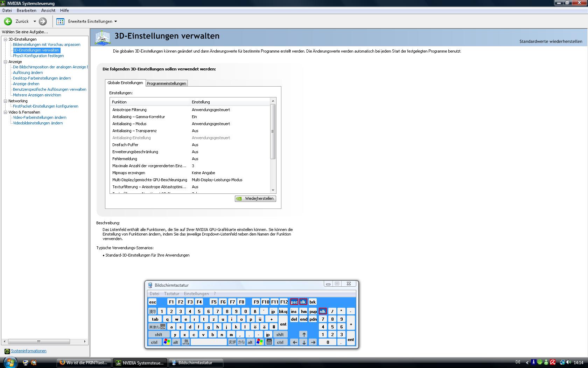Viewport: 588px width, 368px height.
Task: Open the Zurück history dropdown arrow
Action: tap(35, 21)
